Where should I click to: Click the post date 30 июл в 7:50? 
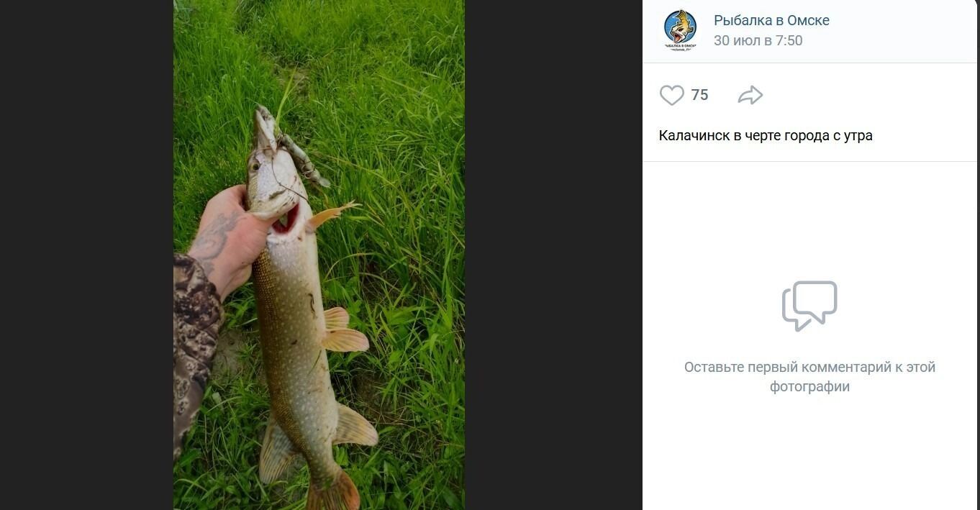tap(758, 41)
